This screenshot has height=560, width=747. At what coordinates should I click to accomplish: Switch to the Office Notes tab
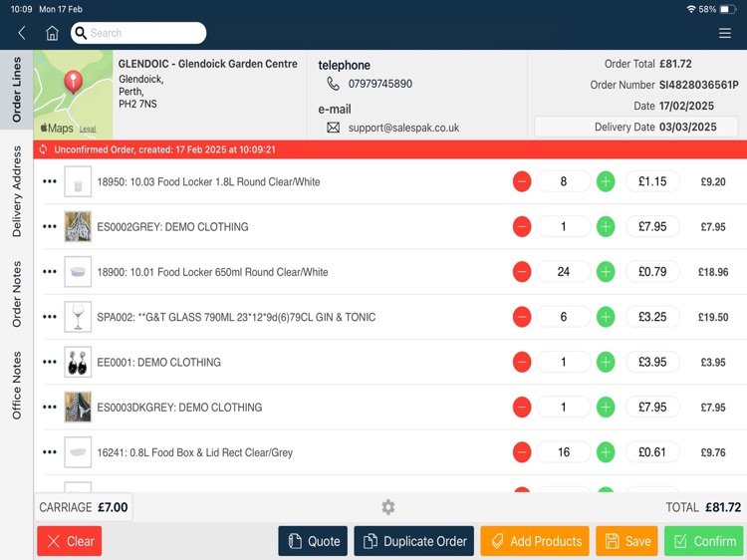17,386
